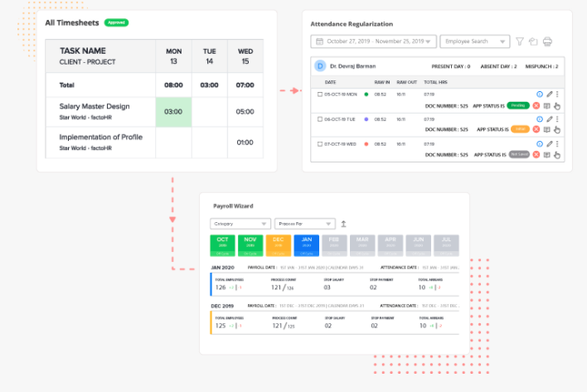Select the APR 2020 month tile
The width and height of the screenshot is (587, 392).
[x=391, y=245]
